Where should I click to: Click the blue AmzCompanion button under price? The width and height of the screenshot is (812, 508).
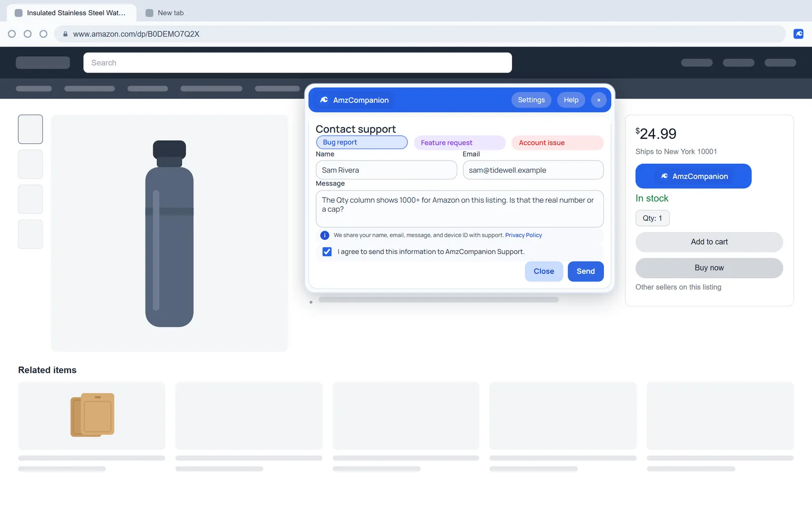coord(693,176)
